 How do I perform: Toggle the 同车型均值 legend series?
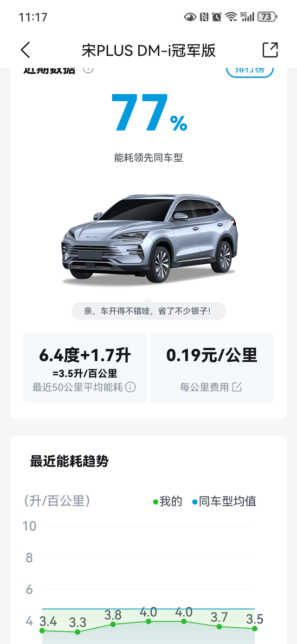click(224, 501)
